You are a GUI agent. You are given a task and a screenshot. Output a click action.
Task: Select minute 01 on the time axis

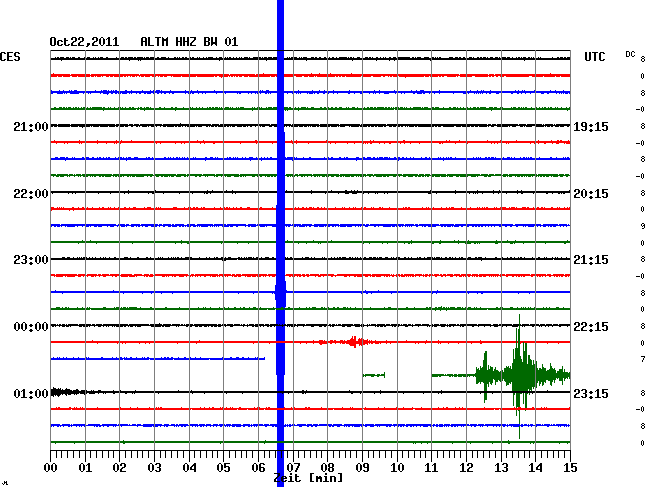(85, 468)
